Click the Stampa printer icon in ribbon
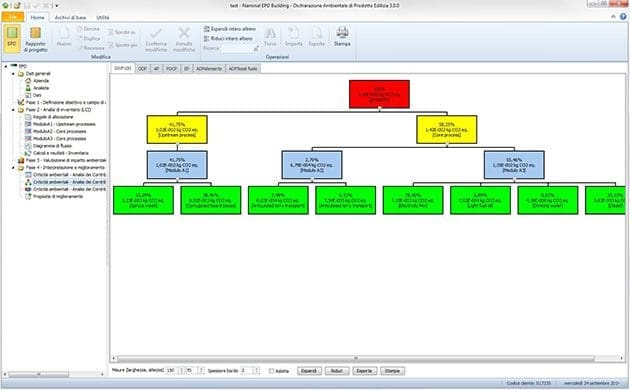The image size is (630, 390). pos(342,36)
